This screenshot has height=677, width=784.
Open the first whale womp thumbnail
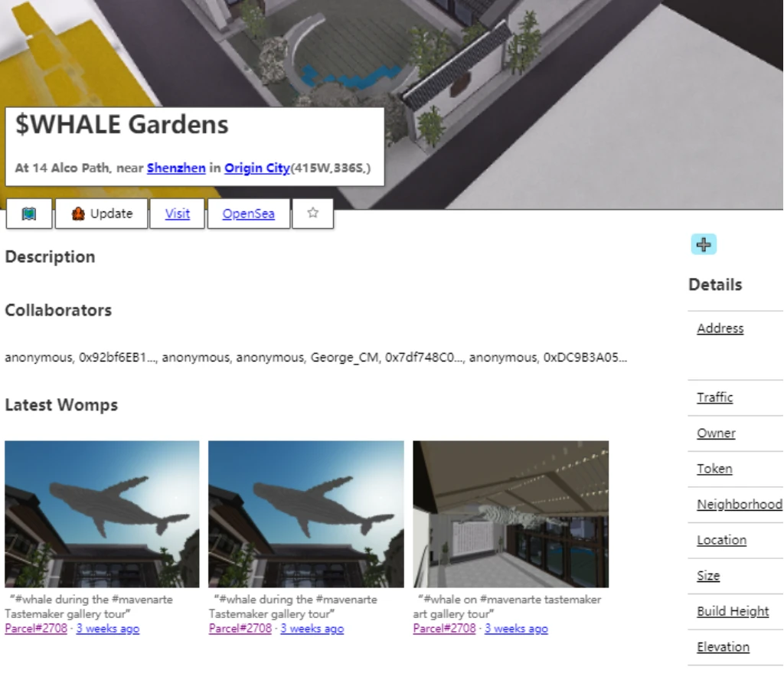pos(102,514)
